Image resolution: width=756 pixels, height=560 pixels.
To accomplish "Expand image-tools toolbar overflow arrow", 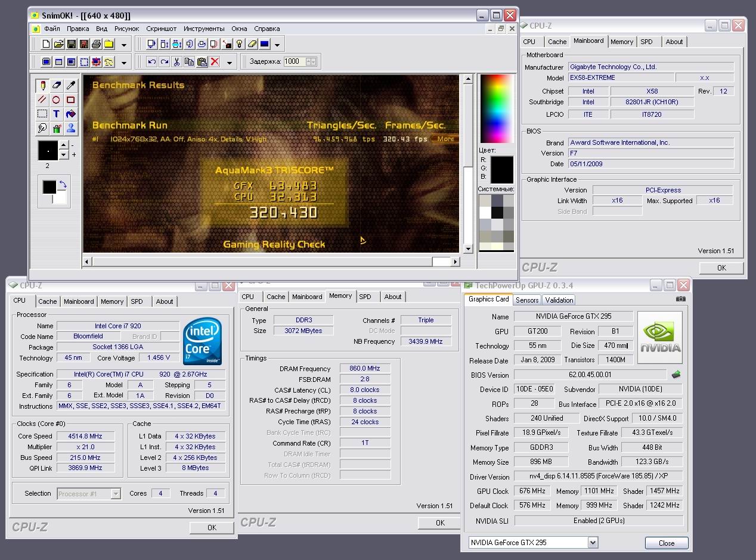I will [x=277, y=45].
